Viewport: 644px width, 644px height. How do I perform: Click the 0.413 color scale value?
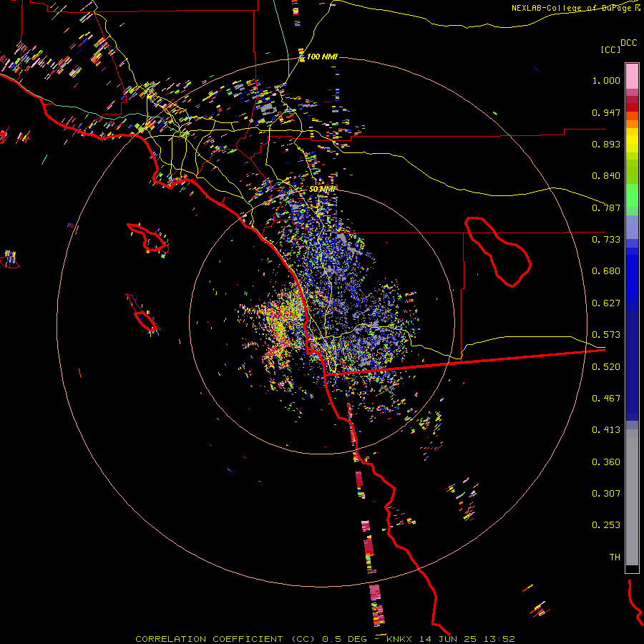[606, 430]
